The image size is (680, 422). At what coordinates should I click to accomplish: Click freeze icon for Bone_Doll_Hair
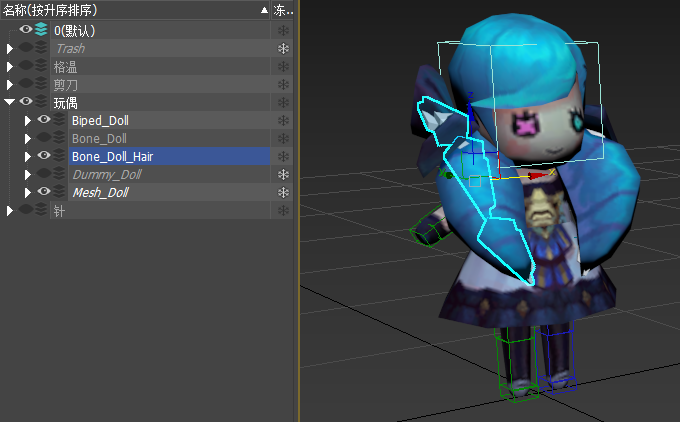click(x=283, y=156)
